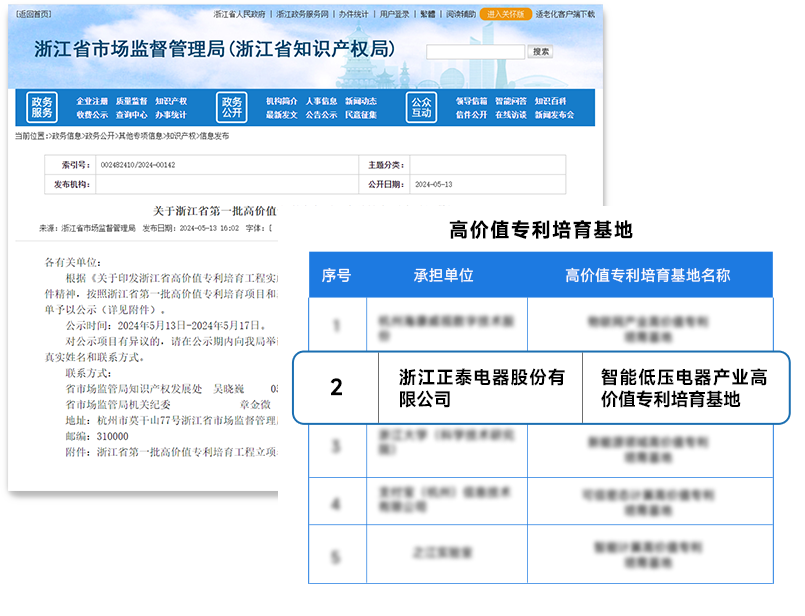This screenshot has height=616, width=805.
Task: Click 政务公开 in the breadcrumb
Action: click(x=100, y=136)
